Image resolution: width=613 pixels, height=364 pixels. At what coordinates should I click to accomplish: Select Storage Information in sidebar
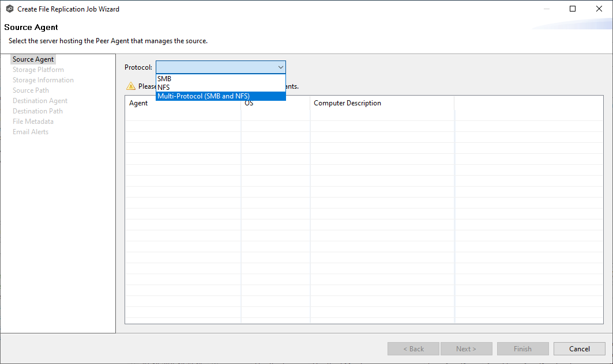tap(43, 80)
